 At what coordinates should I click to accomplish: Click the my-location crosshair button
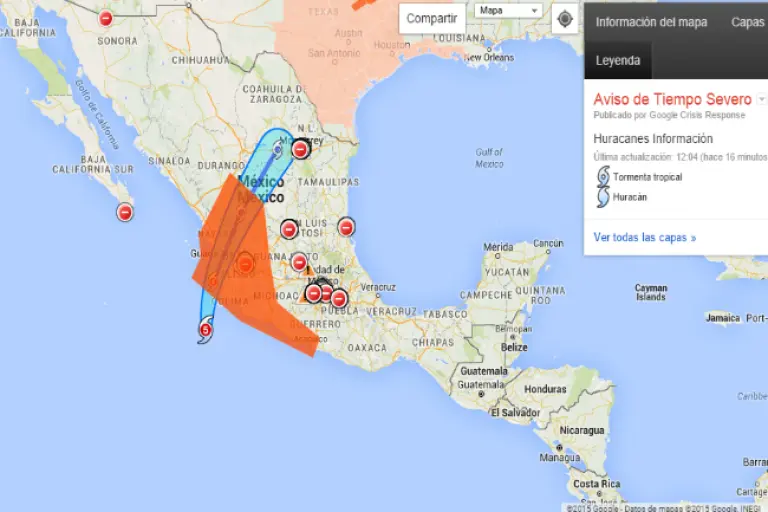click(566, 18)
